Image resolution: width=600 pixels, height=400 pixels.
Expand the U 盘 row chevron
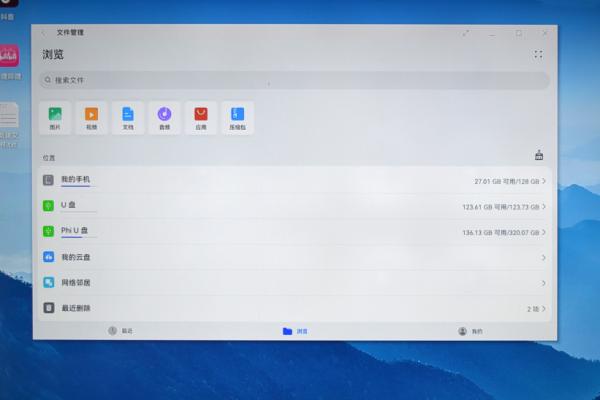[x=544, y=206]
